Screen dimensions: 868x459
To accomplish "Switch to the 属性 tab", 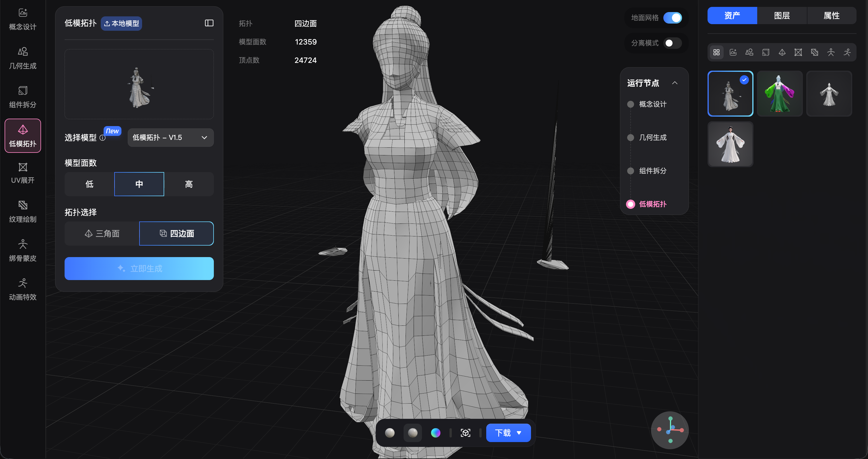I will coord(831,16).
